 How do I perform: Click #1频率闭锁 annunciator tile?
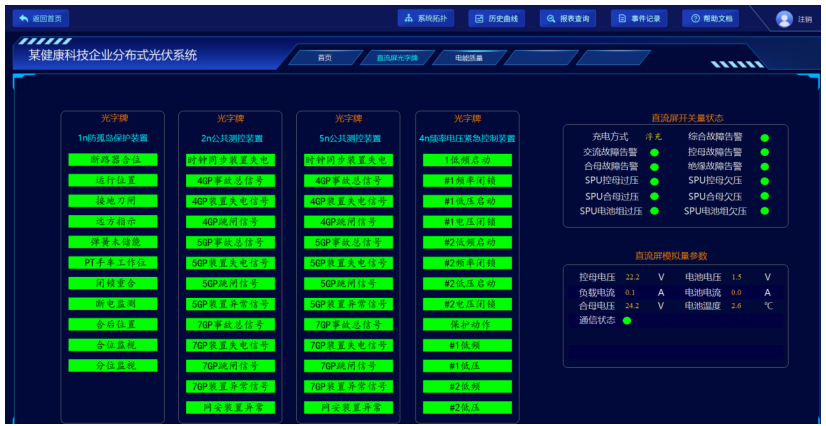tap(467, 181)
